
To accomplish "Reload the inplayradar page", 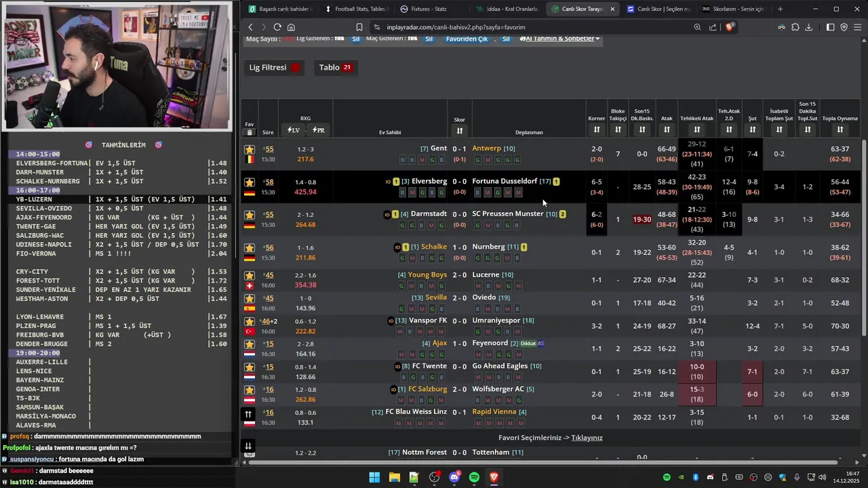I will [277, 27].
